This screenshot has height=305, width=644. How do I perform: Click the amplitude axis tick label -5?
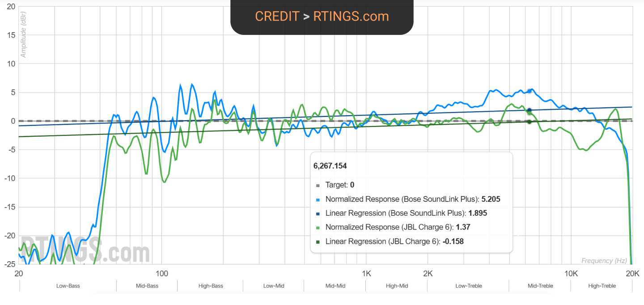pos(12,150)
